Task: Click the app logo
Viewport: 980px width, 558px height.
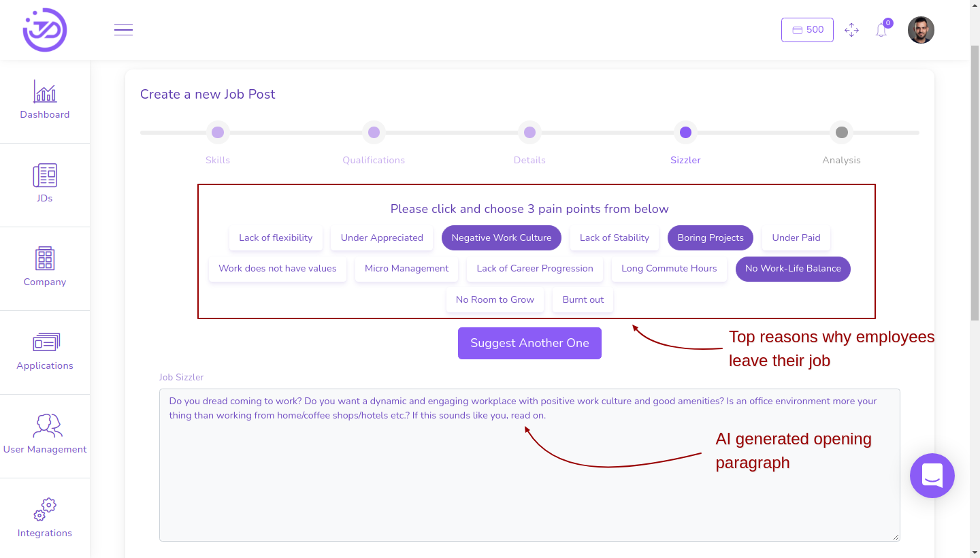Action: coord(44,29)
